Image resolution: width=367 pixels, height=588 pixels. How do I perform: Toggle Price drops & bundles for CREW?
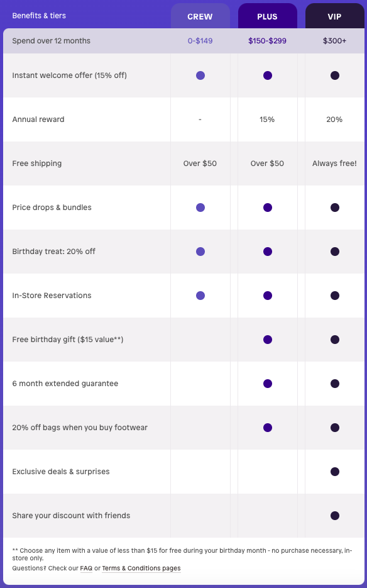(200, 207)
